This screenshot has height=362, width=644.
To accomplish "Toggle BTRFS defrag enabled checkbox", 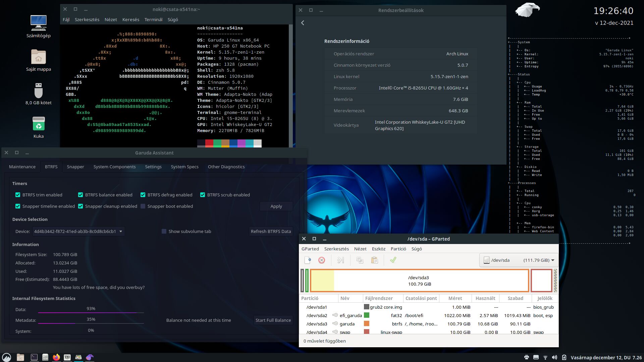I will [143, 195].
